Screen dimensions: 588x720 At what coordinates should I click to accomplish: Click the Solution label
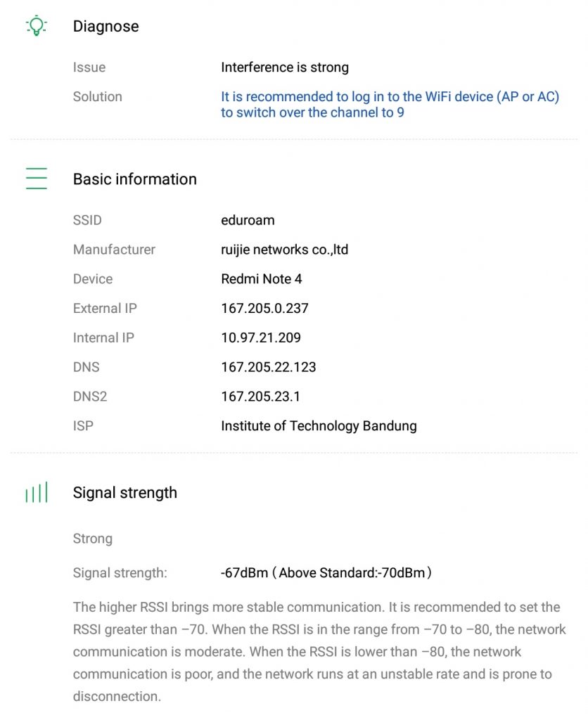[x=98, y=97]
